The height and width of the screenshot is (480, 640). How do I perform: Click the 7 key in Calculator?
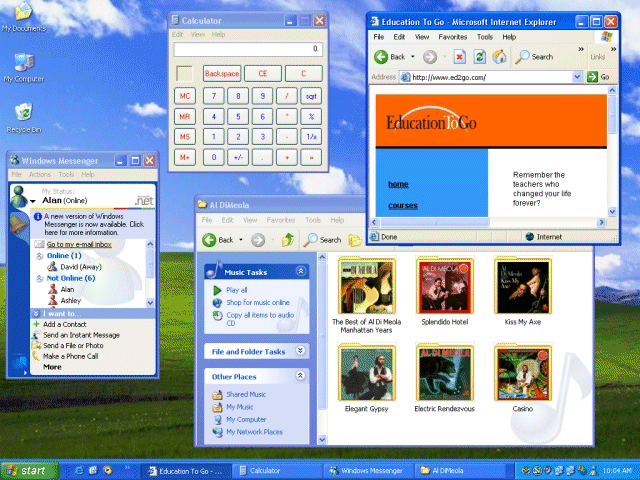(x=213, y=96)
